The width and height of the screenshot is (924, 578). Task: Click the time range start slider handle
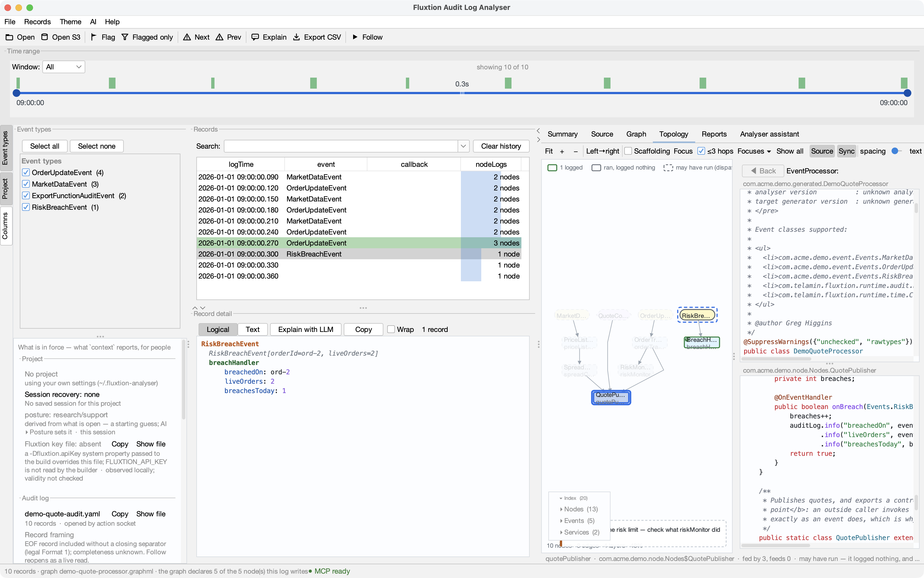click(x=16, y=93)
